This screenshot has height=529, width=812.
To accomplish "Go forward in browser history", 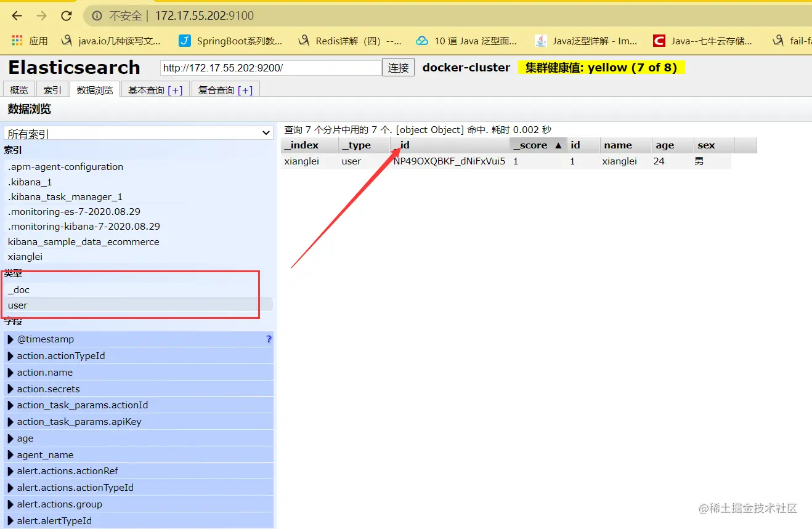I will coord(41,15).
